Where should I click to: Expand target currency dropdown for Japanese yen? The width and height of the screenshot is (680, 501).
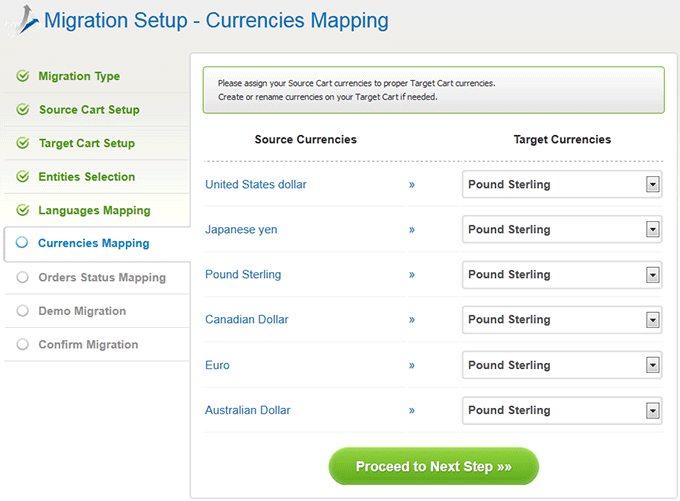[562, 229]
